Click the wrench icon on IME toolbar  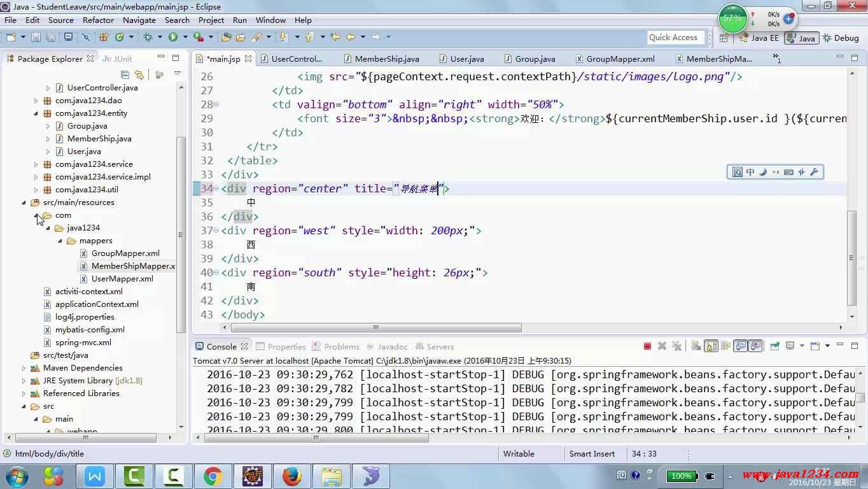[814, 172]
